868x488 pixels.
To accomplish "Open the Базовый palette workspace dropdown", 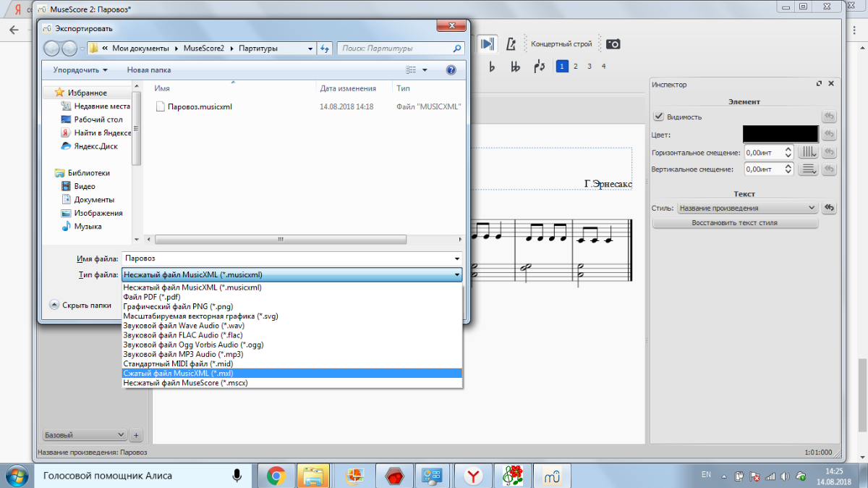I will [85, 435].
